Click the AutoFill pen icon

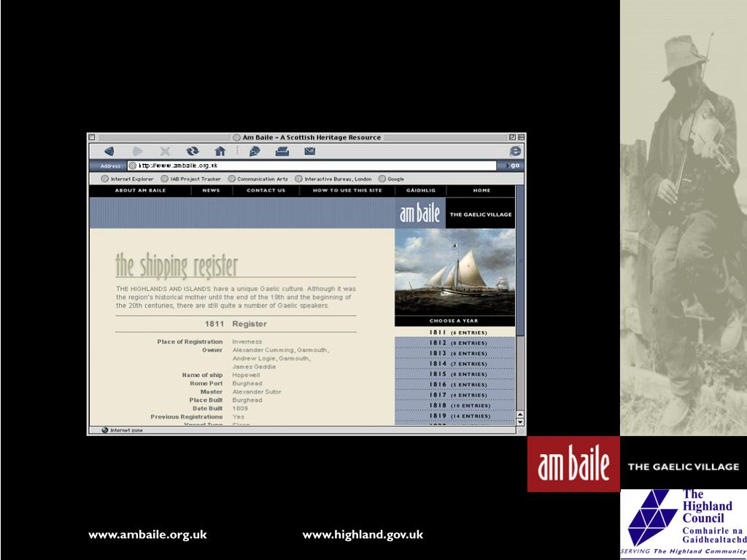[x=255, y=152]
